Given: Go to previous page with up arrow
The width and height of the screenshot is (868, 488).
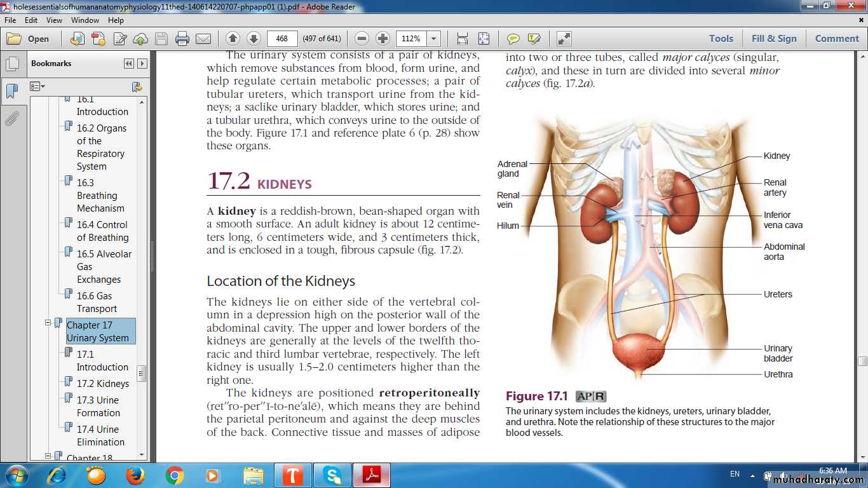Looking at the screenshot, I should [x=233, y=39].
